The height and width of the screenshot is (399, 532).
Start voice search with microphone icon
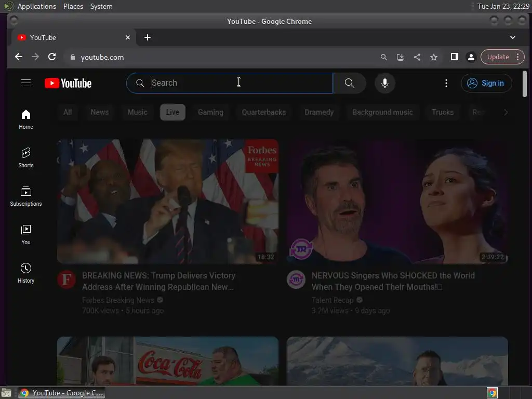pos(385,83)
